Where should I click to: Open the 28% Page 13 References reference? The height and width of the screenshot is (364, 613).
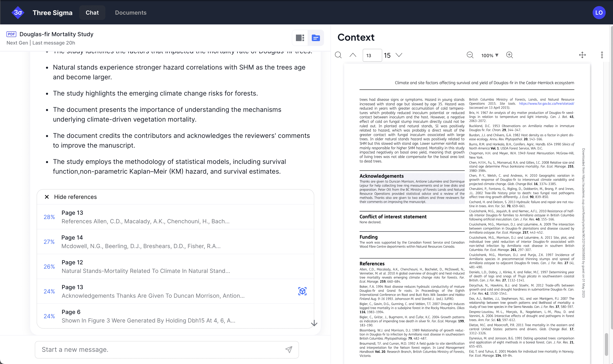[175, 217]
